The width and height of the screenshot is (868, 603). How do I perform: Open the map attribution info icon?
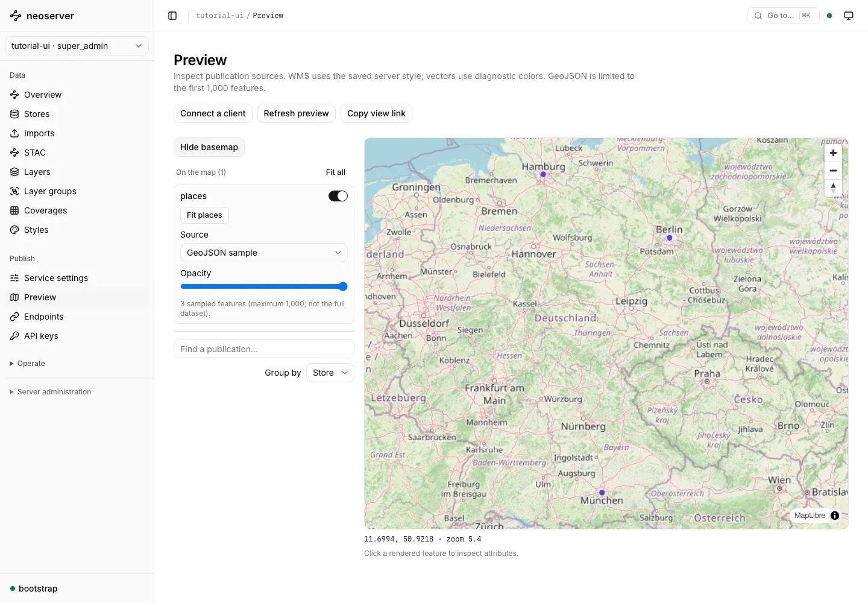tap(835, 516)
